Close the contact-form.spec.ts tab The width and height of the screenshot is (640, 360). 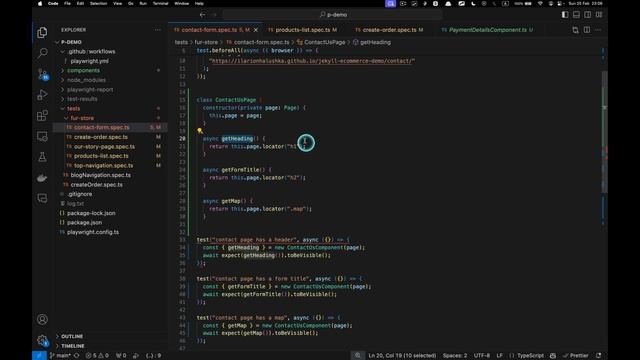click(256, 30)
